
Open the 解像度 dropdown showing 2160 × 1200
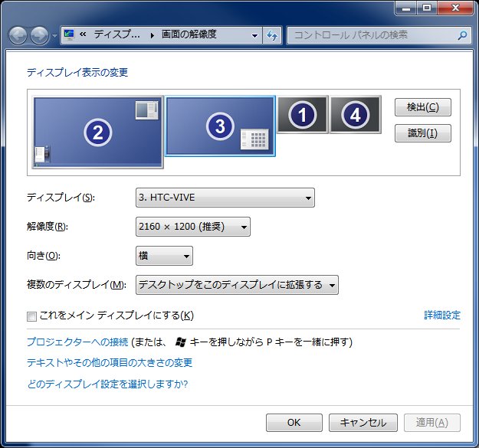click(193, 227)
